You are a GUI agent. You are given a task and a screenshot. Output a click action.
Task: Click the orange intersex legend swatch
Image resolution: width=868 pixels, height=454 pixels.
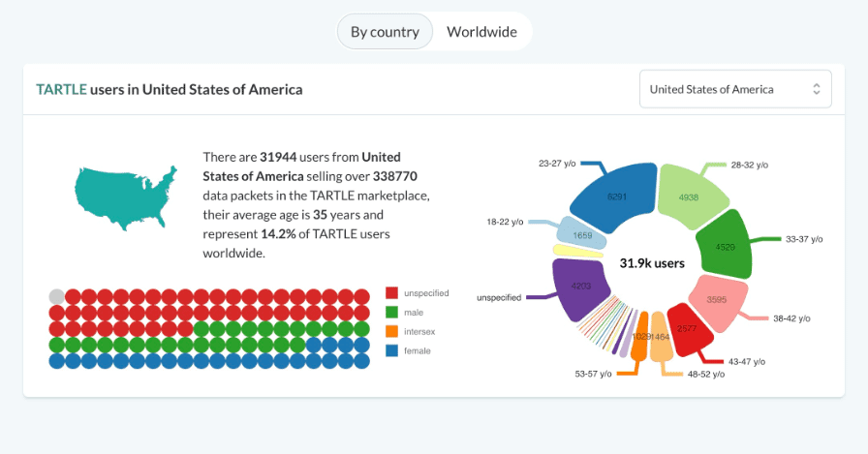pyautogui.click(x=392, y=332)
